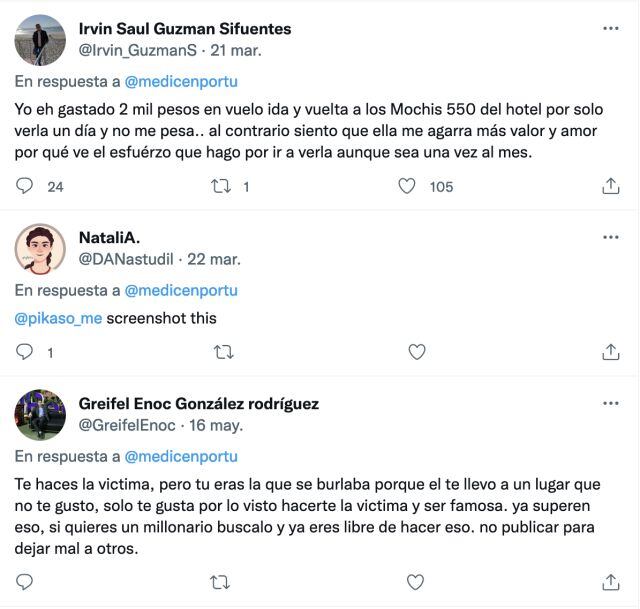Retweet Greifel Enoc's tweet
Image resolution: width=640 pixels, height=609 pixels.
224,582
